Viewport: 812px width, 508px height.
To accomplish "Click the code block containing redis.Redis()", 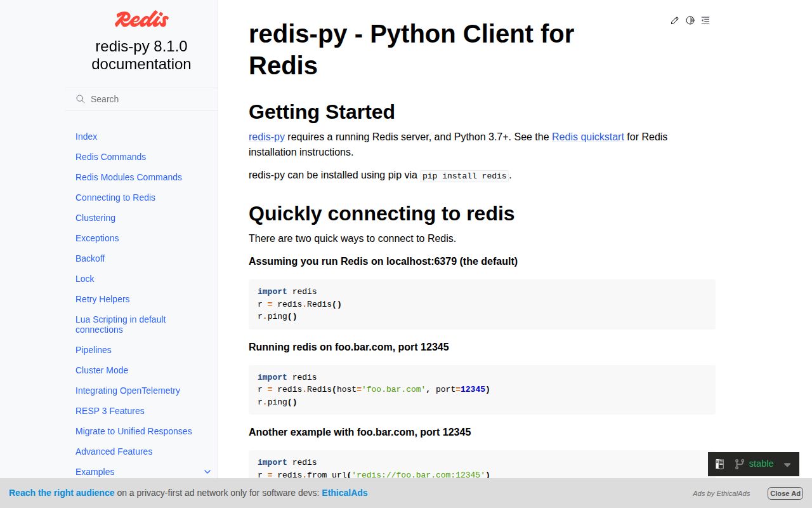I will [x=482, y=304].
